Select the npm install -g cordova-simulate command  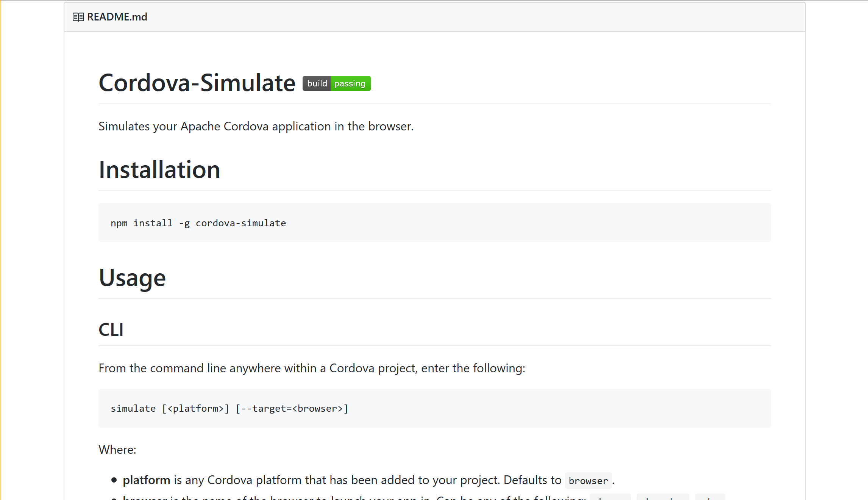198,223
